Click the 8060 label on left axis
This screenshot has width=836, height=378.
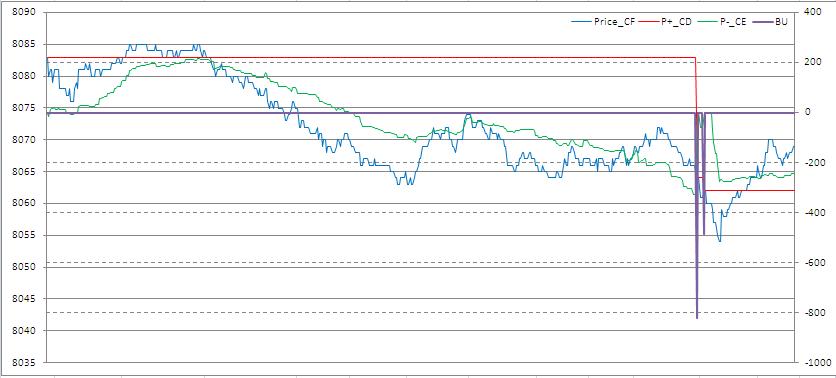point(22,204)
